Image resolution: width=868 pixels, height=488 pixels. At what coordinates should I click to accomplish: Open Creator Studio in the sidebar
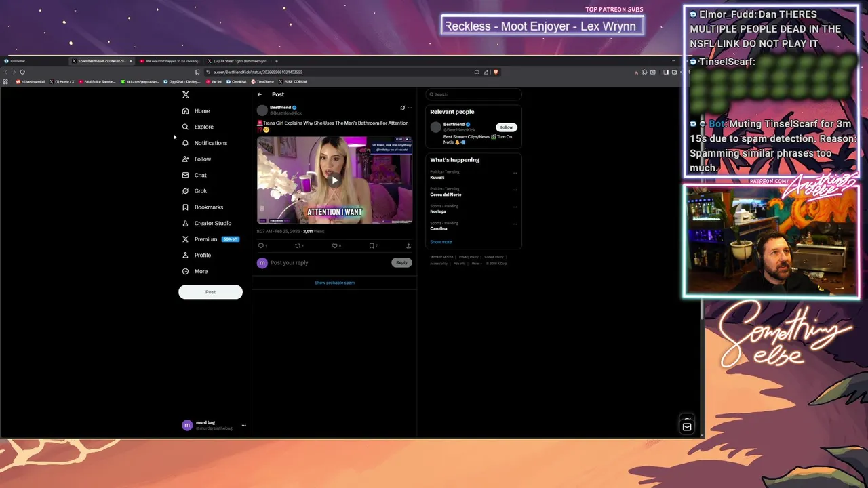pyautogui.click(x=206, y=223)
